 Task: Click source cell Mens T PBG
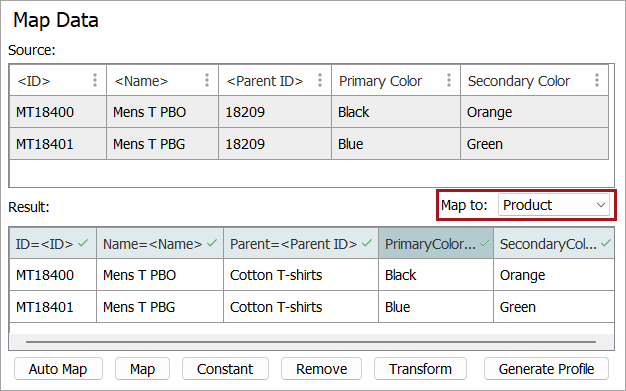[162, 144]
